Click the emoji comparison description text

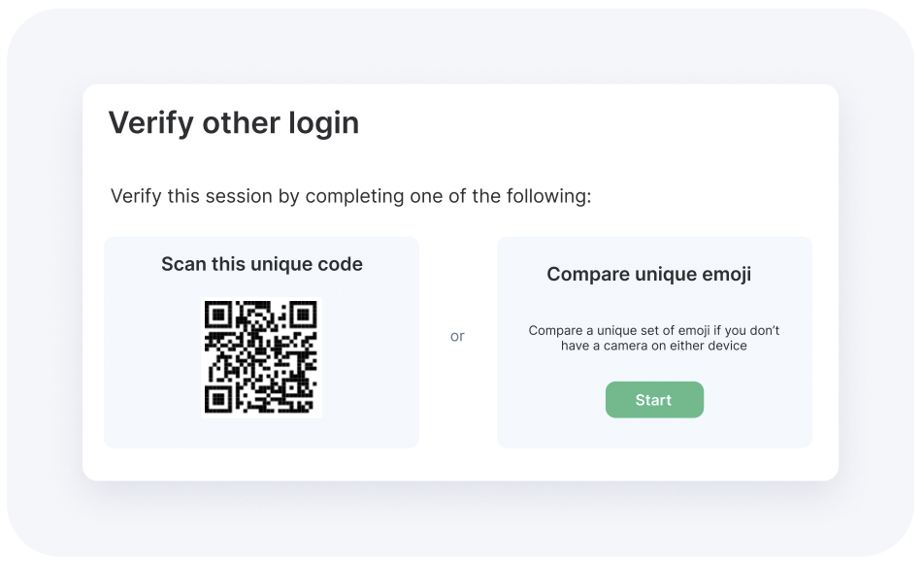coord(653,338)
